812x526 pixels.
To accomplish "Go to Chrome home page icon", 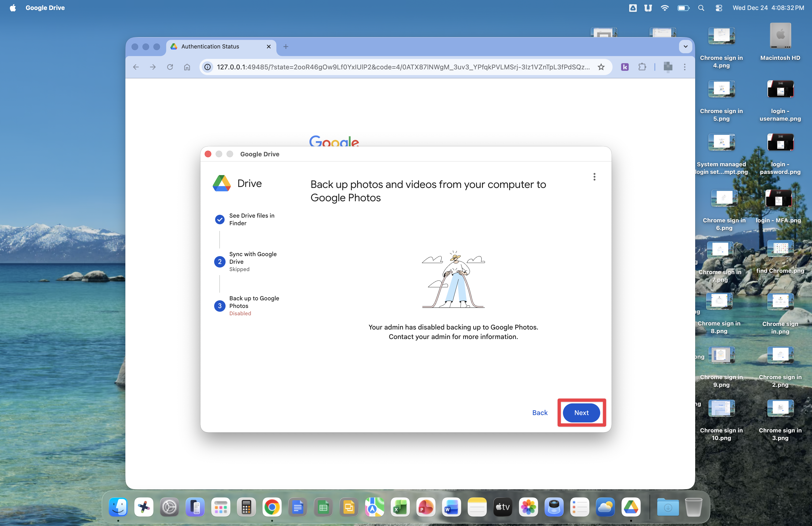I will (187, 67).
